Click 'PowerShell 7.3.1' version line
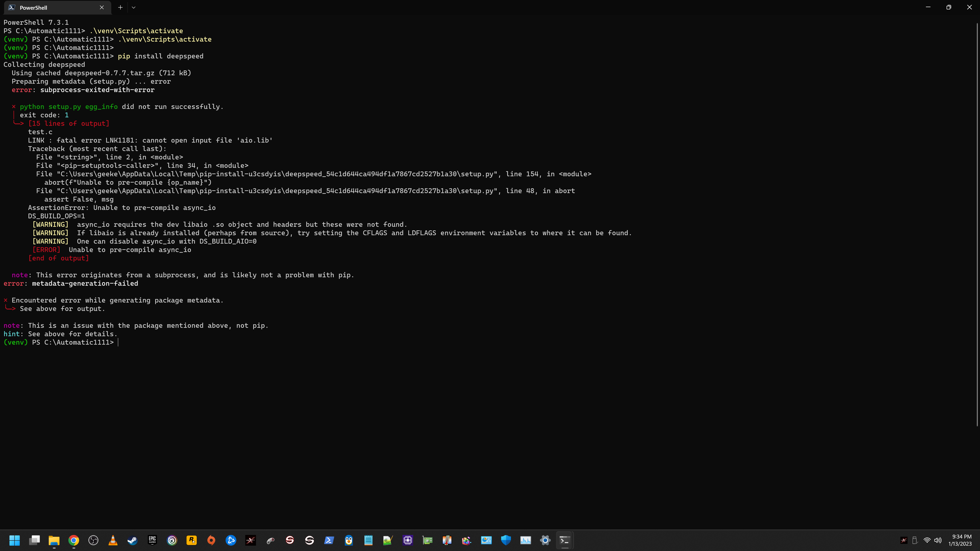This screenshot has width=980, height=551. pyautogui.click(x=36, y=22)
